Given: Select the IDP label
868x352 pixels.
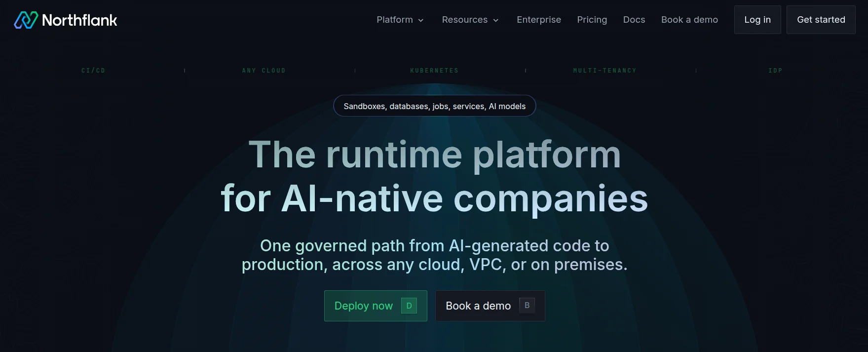Looking at the screenshot, I should [775, 71].
